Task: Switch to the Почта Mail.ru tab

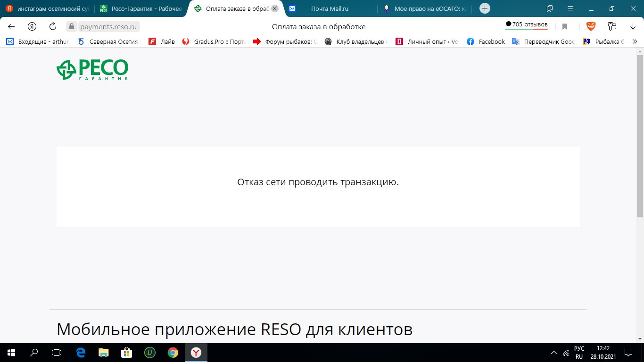Action: [329, 8]
